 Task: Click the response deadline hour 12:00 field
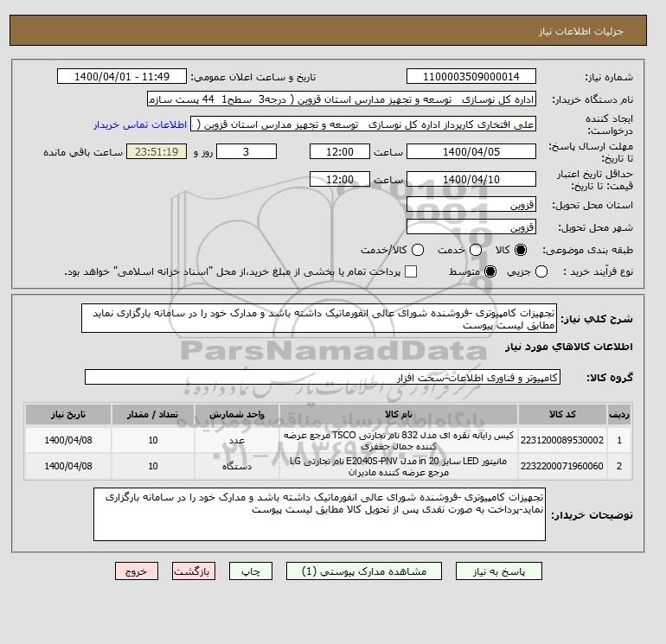click(x=340, y=151)
